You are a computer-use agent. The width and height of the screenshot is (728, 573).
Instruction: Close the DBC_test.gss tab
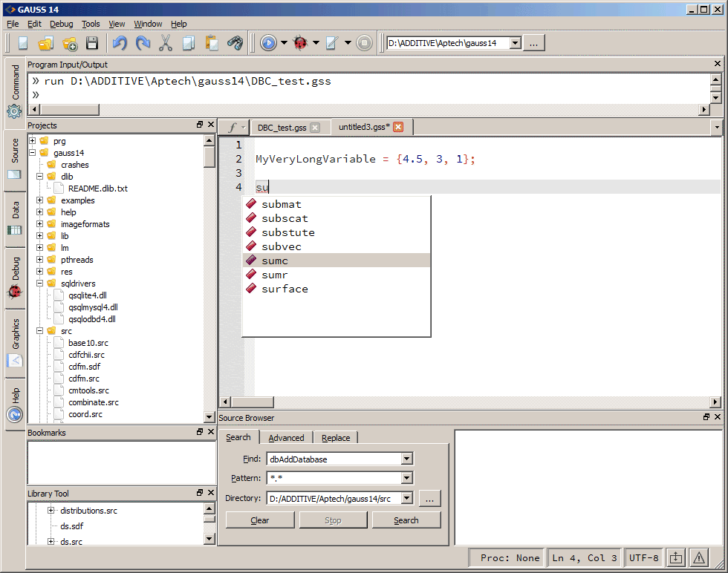(315, 128)
